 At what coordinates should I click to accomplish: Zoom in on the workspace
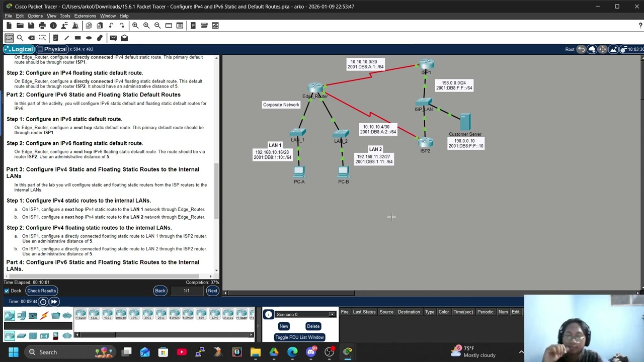coord(135,25)
